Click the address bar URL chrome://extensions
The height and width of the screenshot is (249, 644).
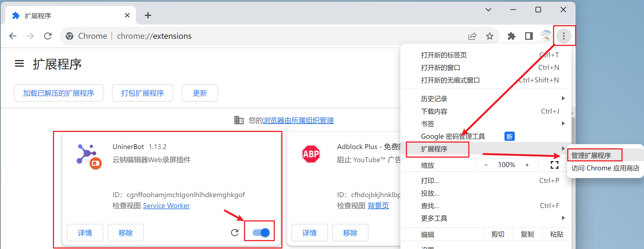tap(154, 36)
